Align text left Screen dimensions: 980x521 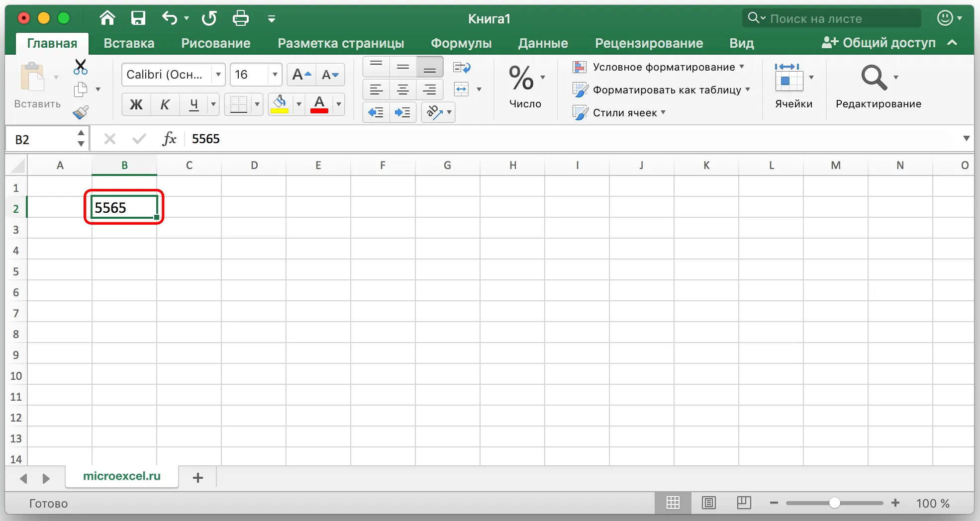coord(376,90)
